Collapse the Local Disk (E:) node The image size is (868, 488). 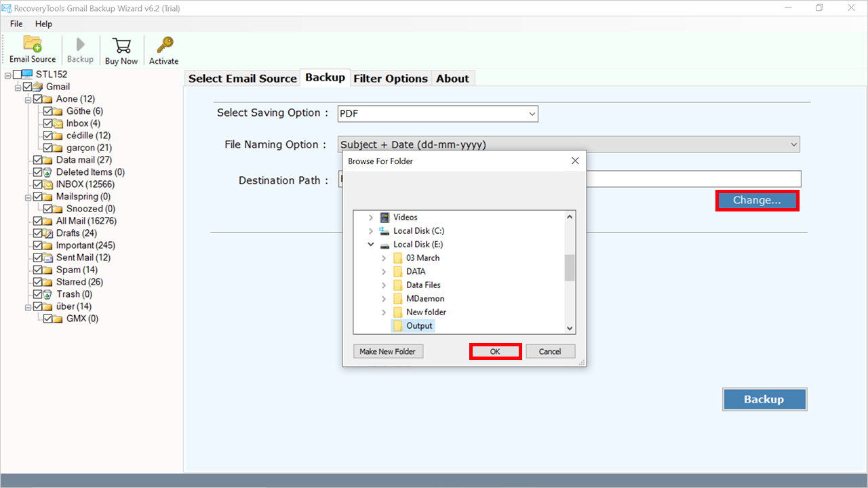tap(370, 245)
